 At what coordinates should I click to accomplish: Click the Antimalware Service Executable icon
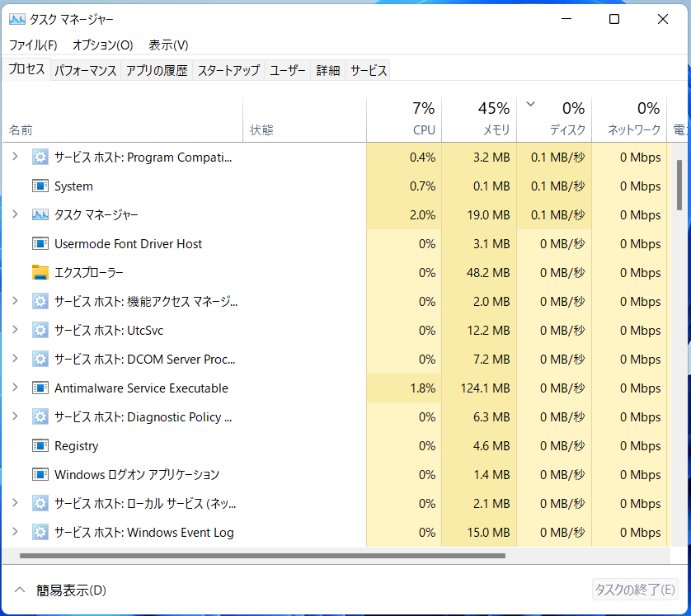pos(40,388)
